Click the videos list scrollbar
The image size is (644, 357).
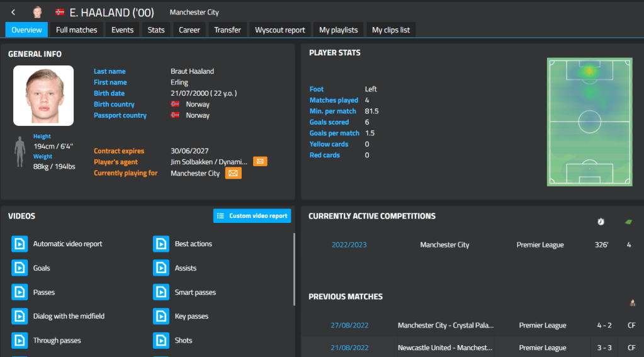[294, 269]
